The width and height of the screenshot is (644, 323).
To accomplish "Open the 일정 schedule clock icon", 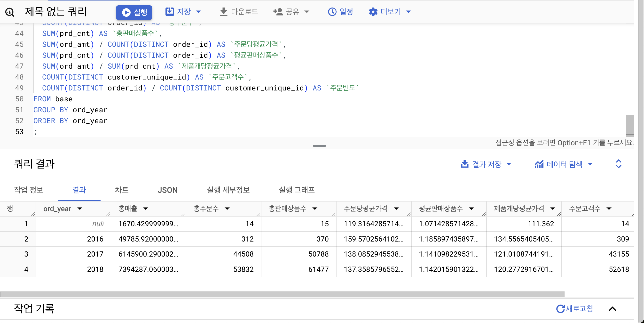I will (x=332, y=12).
